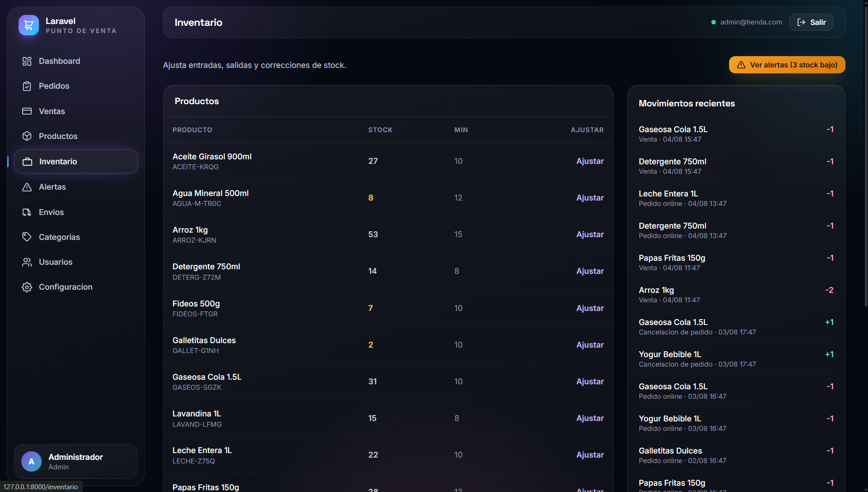Screen dimensions: 868x492
Task: Click the Laravel shopping cart logo icon
Action: pyautogui.click(x=29, y=25)
